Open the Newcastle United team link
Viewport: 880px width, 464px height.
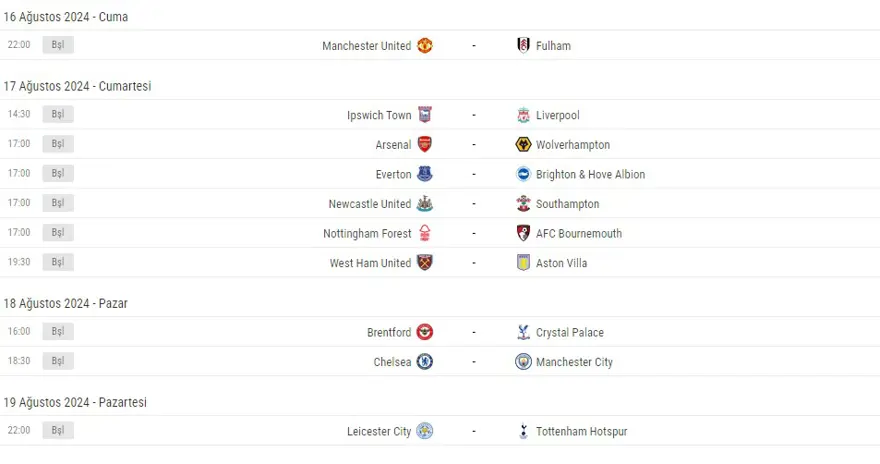click(x=369, y=204)
